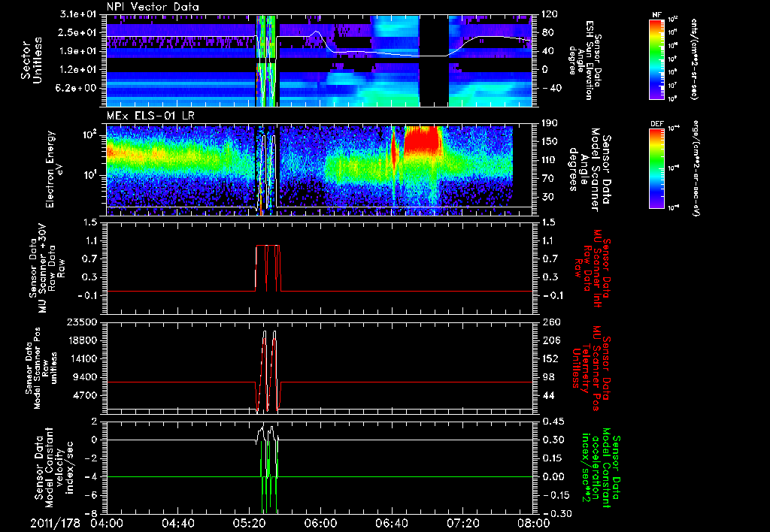Click the red square pulse in MU Scanner panel
Image resolution: width=770 pixels, height=532 pixels.
tap(268, 268)
